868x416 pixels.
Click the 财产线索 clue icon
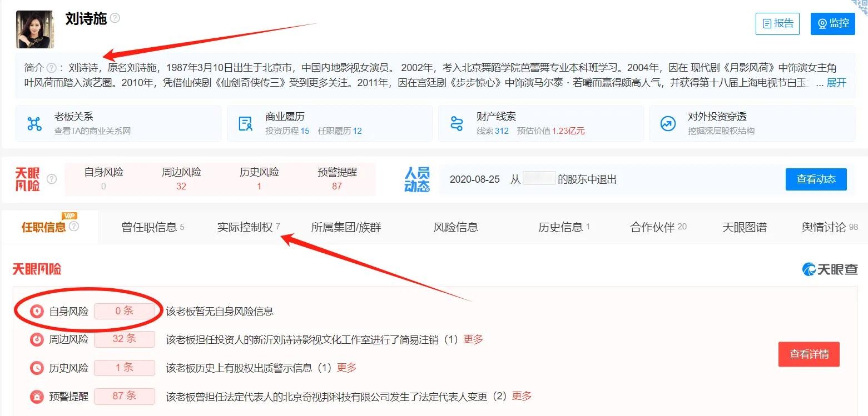click(457, 123)
